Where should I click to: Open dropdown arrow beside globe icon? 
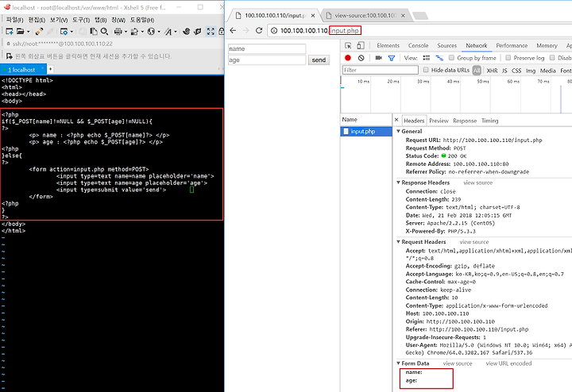(x=159, y=32)
